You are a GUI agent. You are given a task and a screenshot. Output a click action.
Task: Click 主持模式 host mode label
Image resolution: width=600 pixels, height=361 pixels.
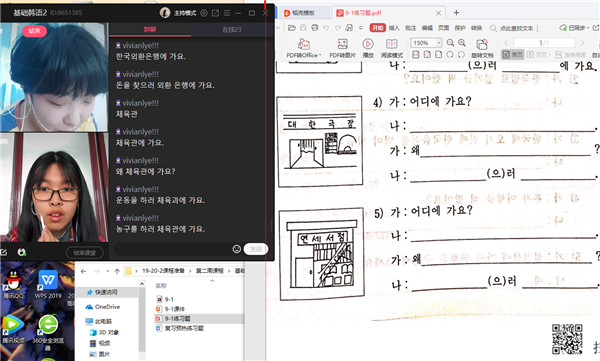[x=185, y=13]
